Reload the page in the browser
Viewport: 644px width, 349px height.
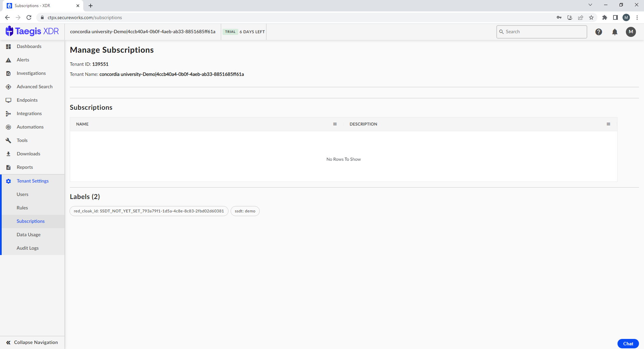29,17
